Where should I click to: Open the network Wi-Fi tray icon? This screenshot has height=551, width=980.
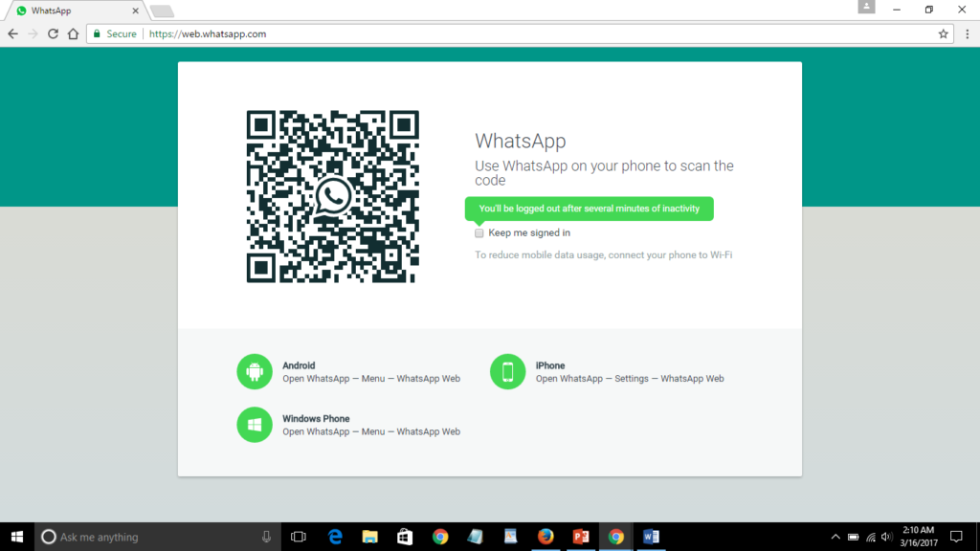point(871,538)
